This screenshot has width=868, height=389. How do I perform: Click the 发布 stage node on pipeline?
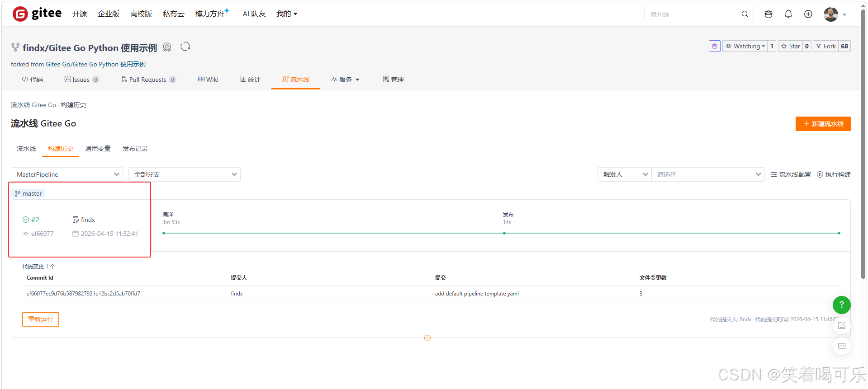point(504,233)
